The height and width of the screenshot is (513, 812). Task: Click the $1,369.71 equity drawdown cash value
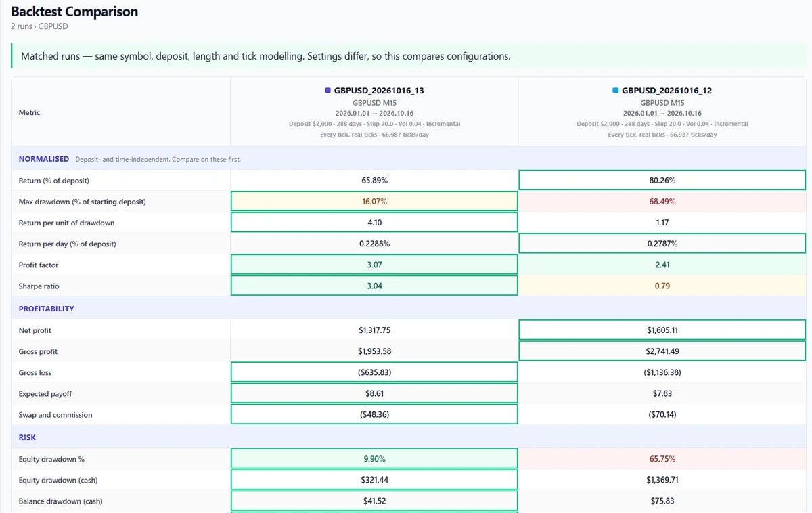tap(662, 480)
